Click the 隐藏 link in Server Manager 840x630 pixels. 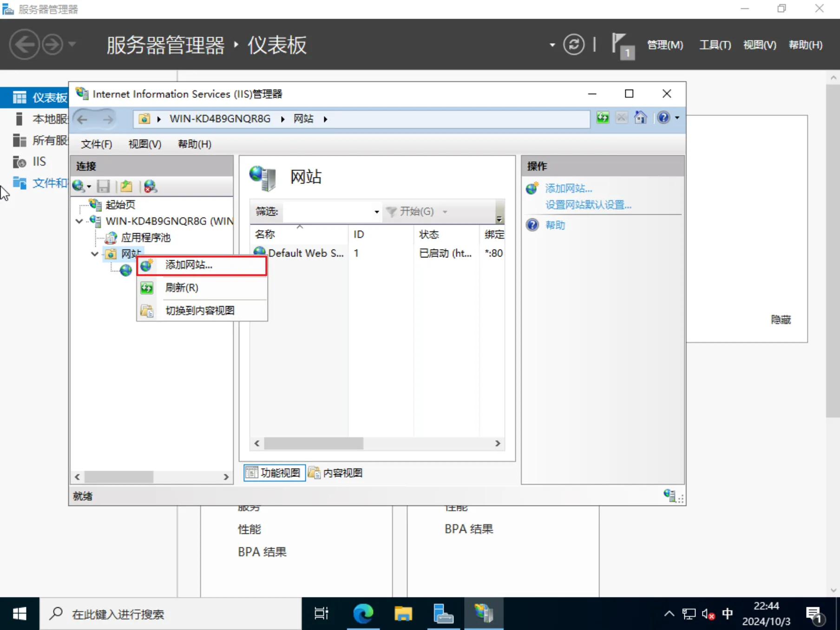[781, 320]
